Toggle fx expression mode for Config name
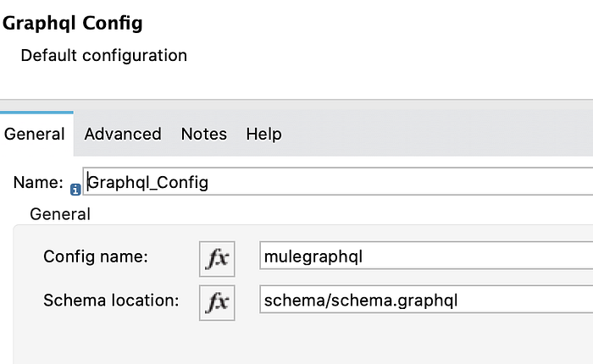This screenshot has width=593, height=364. [217, 259]
